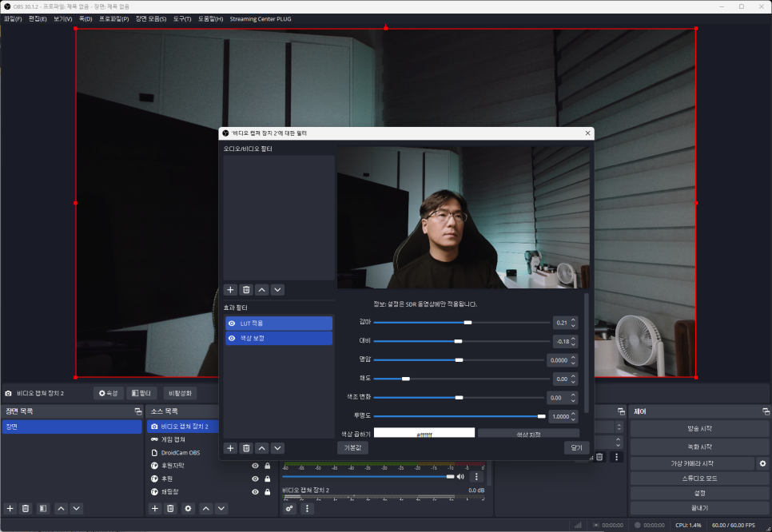Delete the selected scene with trash icon
This screenshot has width=772, height=532.
[x=26, y=508]
